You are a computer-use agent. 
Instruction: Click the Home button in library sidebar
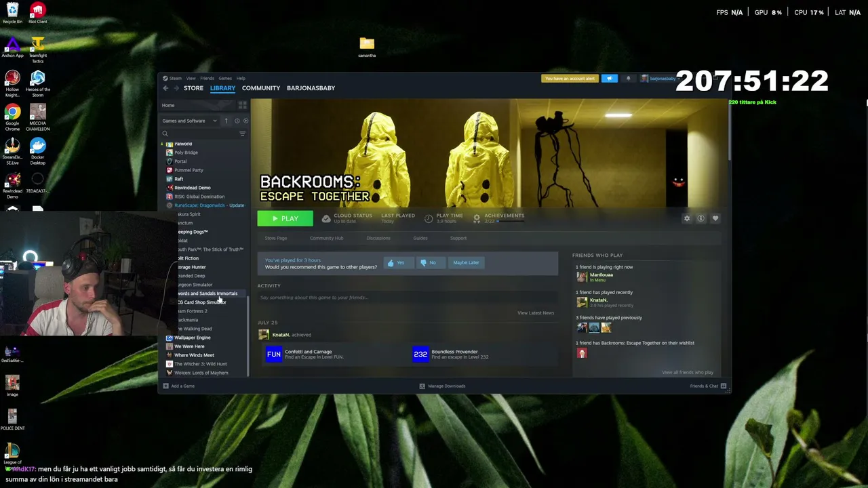click(198, 105)
